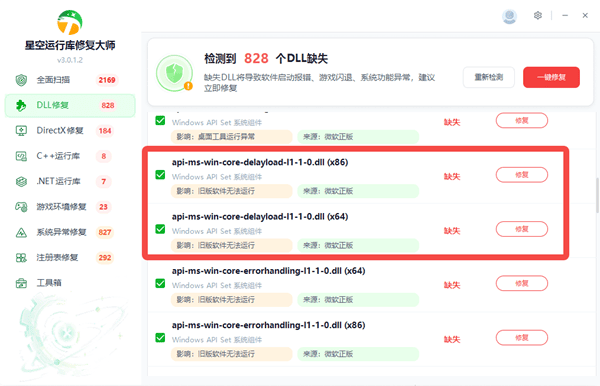
Task: Click the 184 badge on DirectX修复
Action: (105, 131)
